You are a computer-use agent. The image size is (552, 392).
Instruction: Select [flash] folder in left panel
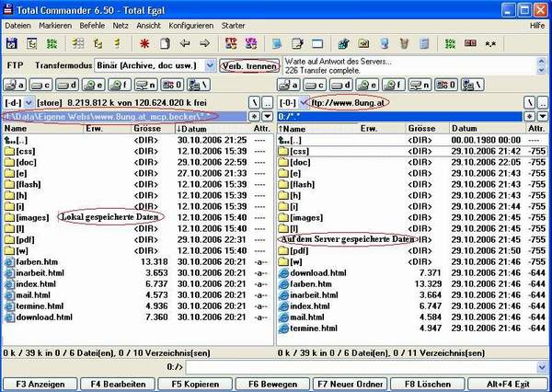tap(138, 184)
